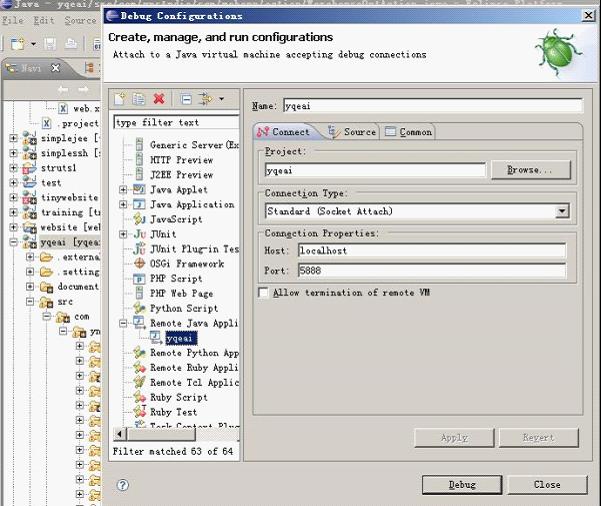The image size is (601, 506).
Task: Click the Duplicate launch configuration icon
Action: click(x=139, y=98)
